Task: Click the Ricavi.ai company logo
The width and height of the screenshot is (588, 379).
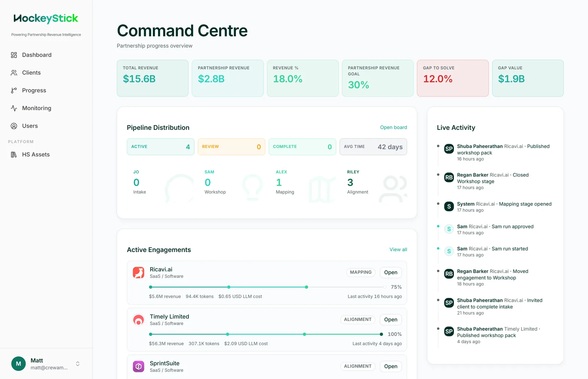Action: 139,273
